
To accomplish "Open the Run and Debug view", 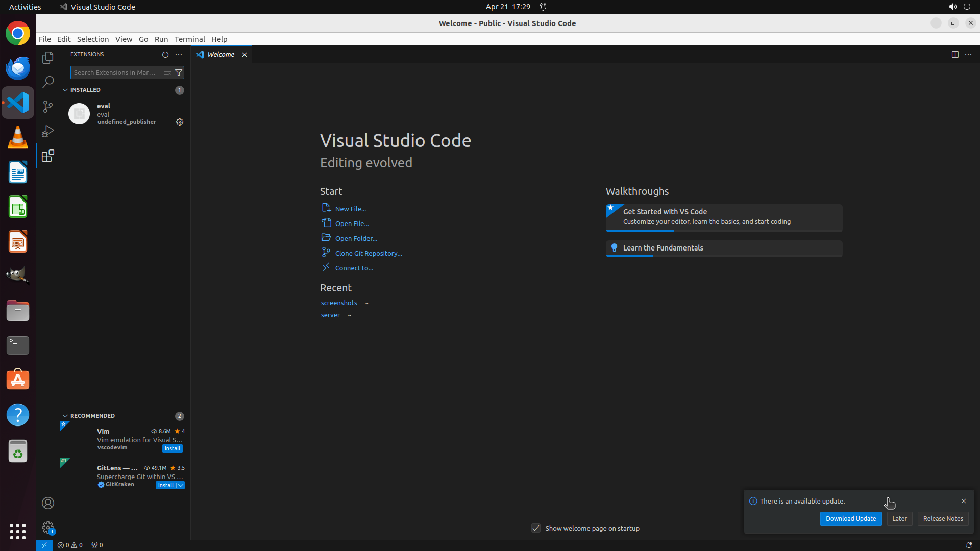I will pyautogui.click(x=48, y=131).
